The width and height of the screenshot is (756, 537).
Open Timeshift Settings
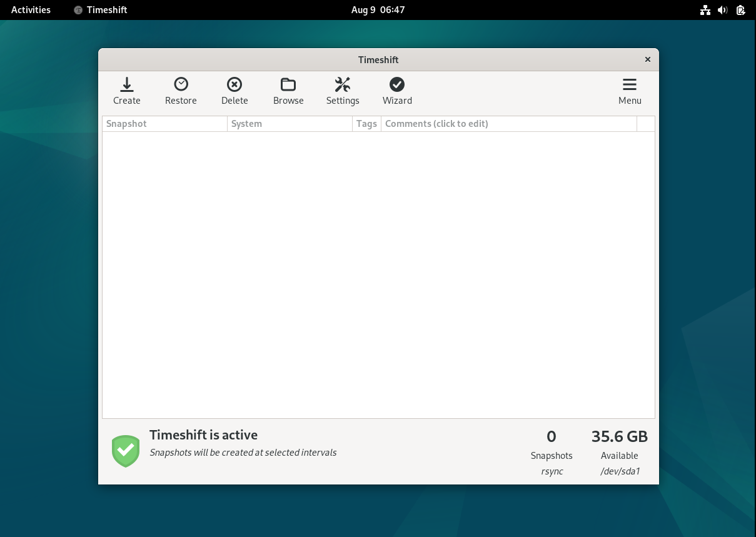coord(343,91)
